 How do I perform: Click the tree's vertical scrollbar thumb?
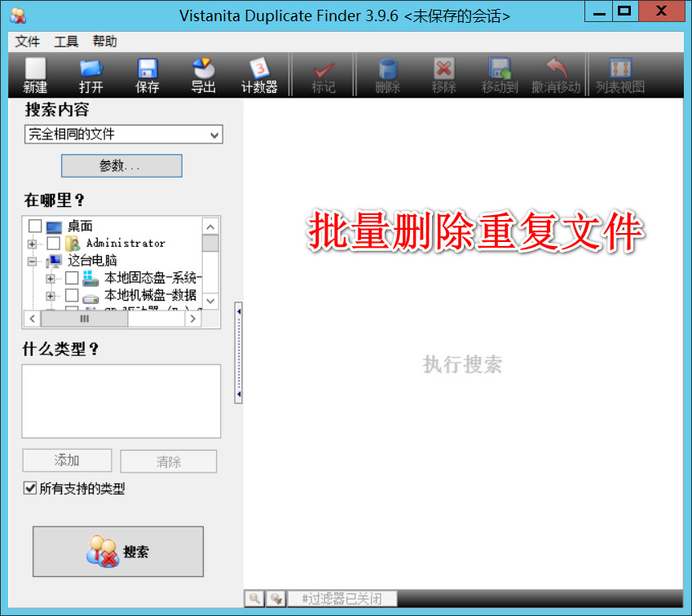pyautogui.click(x=210, y=243)
